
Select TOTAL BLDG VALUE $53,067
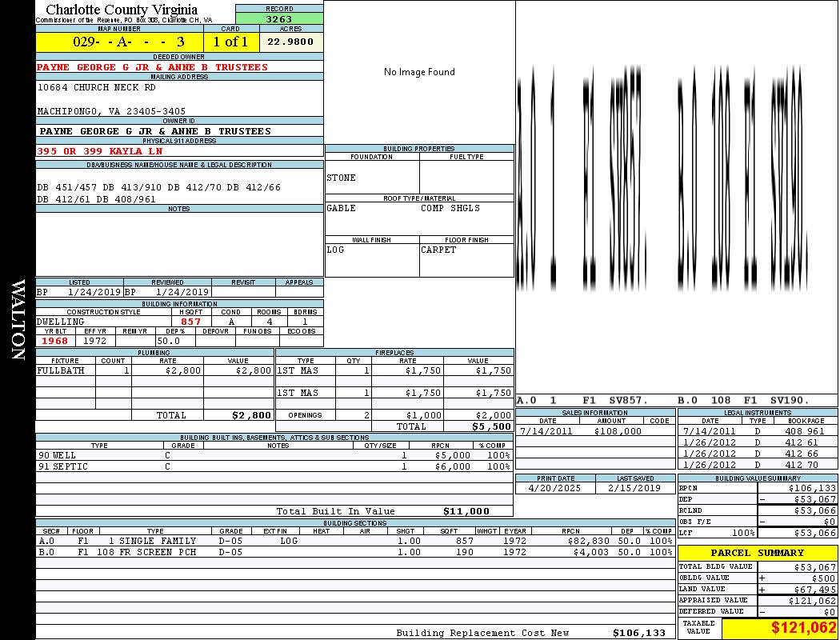pos(815,567)
